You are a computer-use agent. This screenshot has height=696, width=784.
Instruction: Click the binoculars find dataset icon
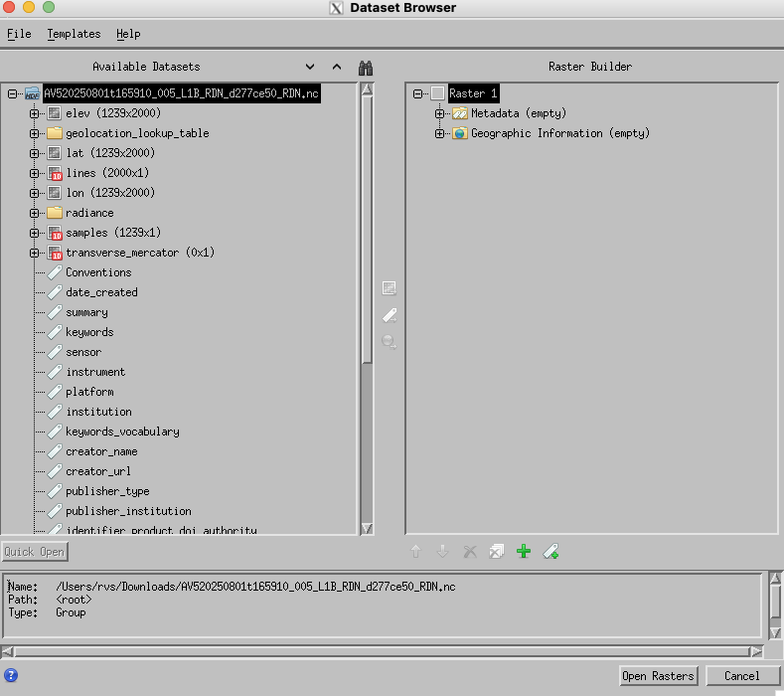(x=366, y=68)
